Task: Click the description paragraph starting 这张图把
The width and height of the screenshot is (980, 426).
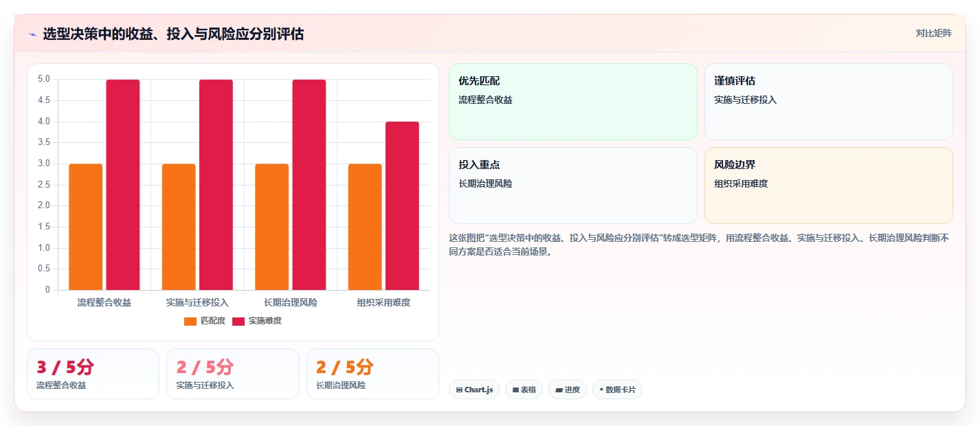Action: coord(699,245)
